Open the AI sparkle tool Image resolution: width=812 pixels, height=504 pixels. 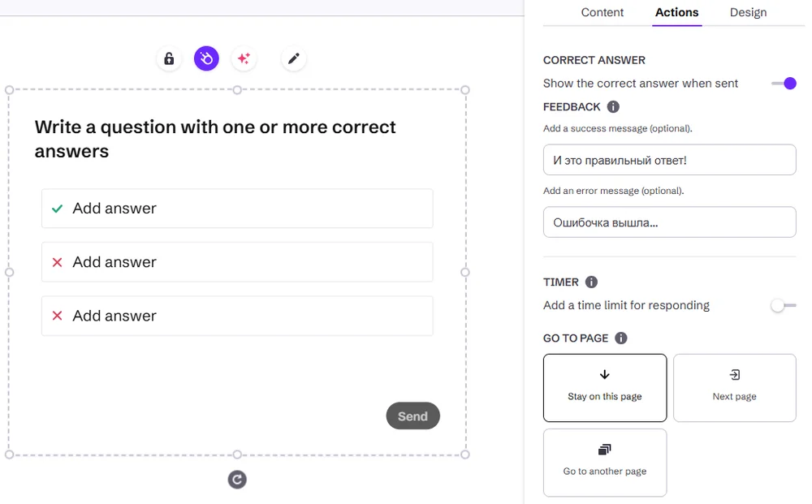(243, 58)
